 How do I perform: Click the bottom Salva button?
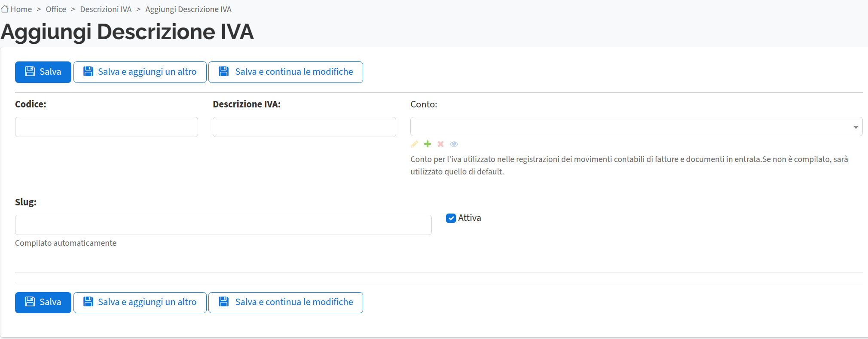click(43, 302)
